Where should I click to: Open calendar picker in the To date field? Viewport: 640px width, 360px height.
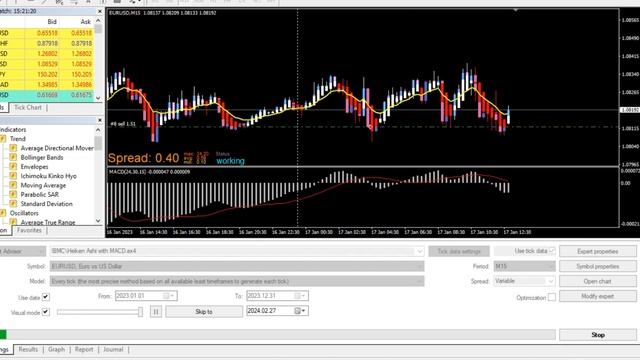298,296
